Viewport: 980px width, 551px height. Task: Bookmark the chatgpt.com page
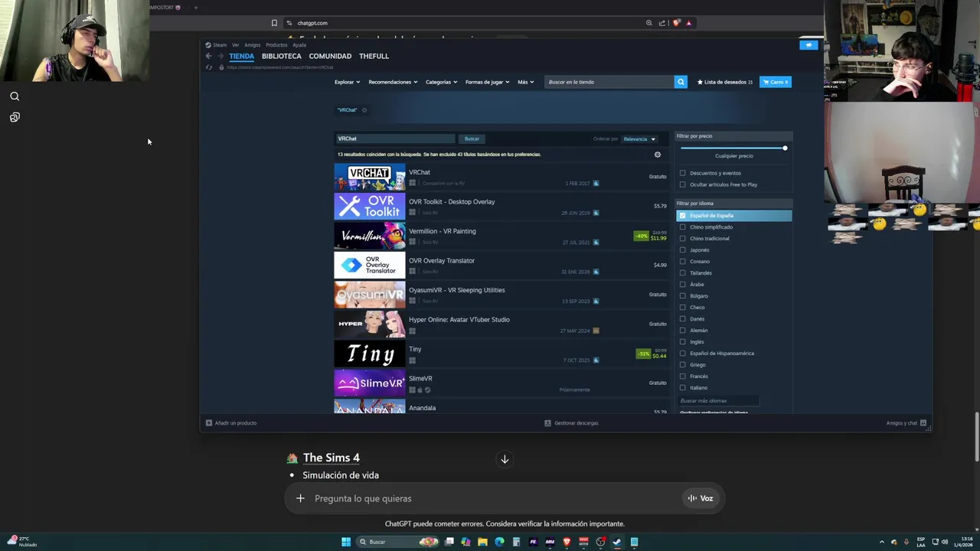(274, 23)
